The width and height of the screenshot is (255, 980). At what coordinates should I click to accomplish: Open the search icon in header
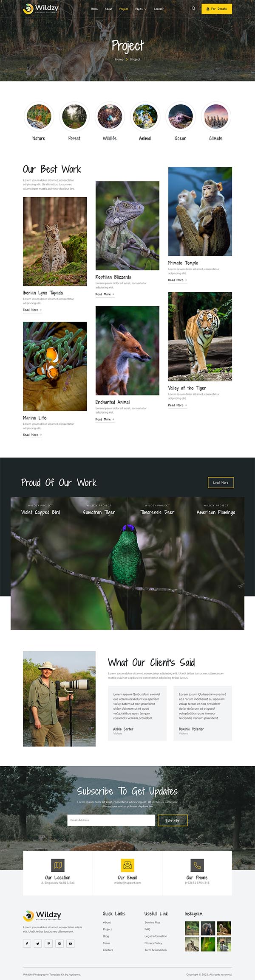pyautogui.click(x=193, y=8)
